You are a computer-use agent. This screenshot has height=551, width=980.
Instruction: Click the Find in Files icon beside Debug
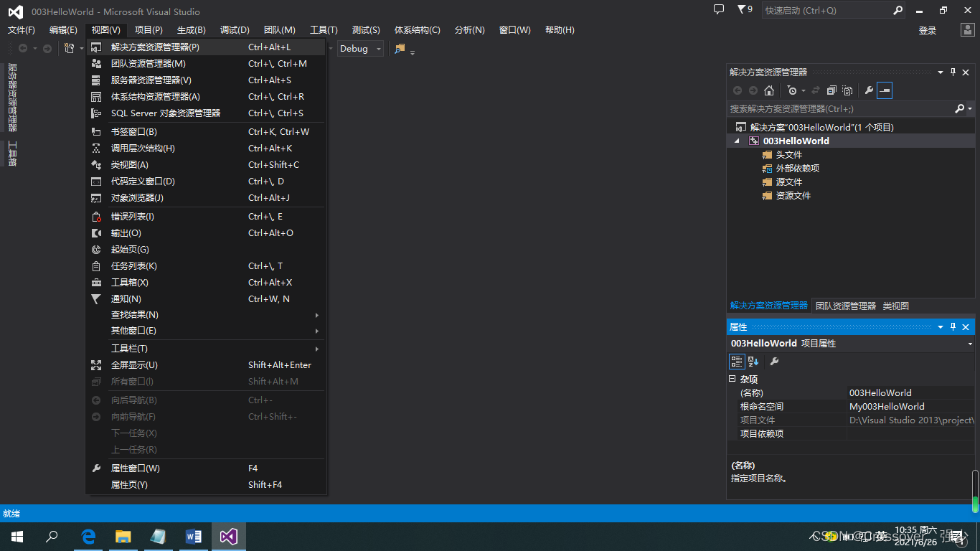pos(400,48)
